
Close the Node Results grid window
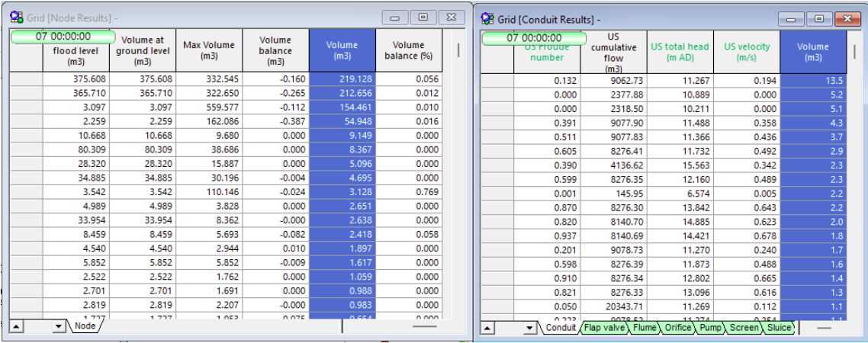pyautogui.click(x=451, y=17)
